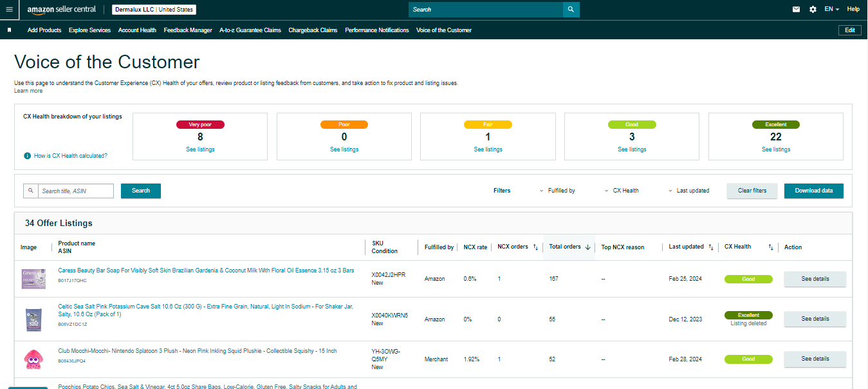This screenshot has width=868, height=389.
Task: Open Explore Services menu item
Action: coord(89,30)
